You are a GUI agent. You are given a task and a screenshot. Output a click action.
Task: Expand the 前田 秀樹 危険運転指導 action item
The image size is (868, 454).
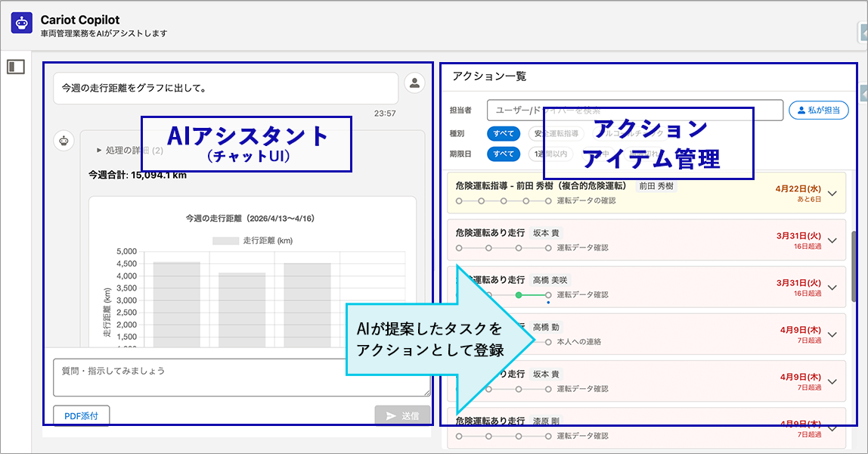[832, 194]
